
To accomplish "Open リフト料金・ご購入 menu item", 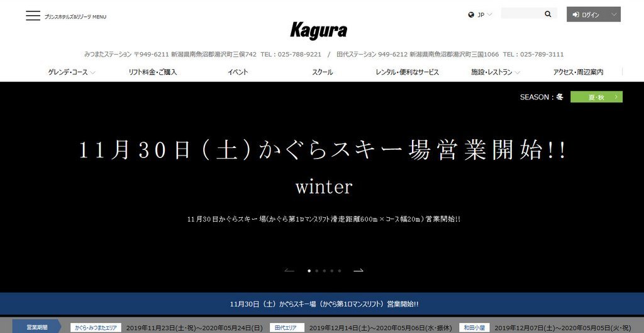I will coord(152,72).
